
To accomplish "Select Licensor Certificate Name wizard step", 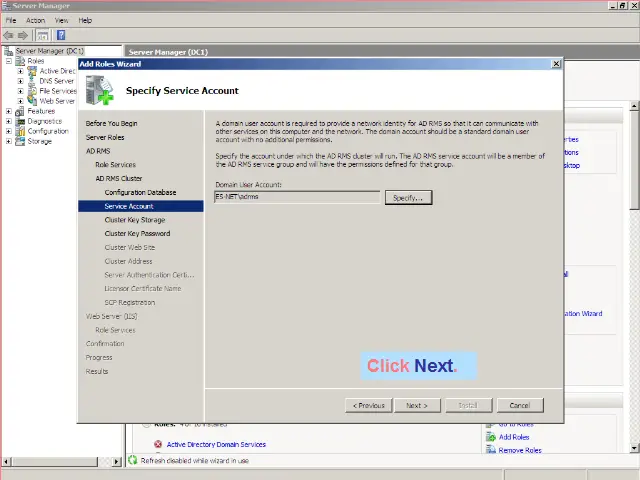I will tap(143, 289).
